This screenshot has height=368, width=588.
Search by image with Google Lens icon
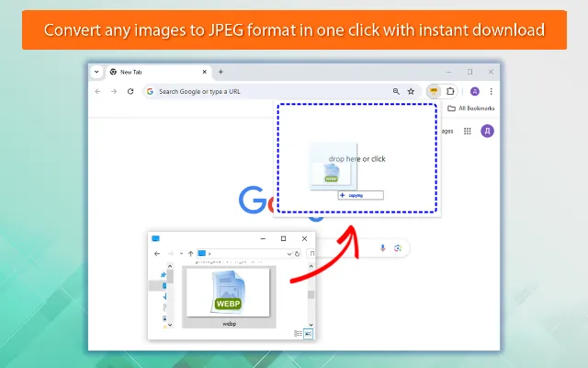[398, 247]
